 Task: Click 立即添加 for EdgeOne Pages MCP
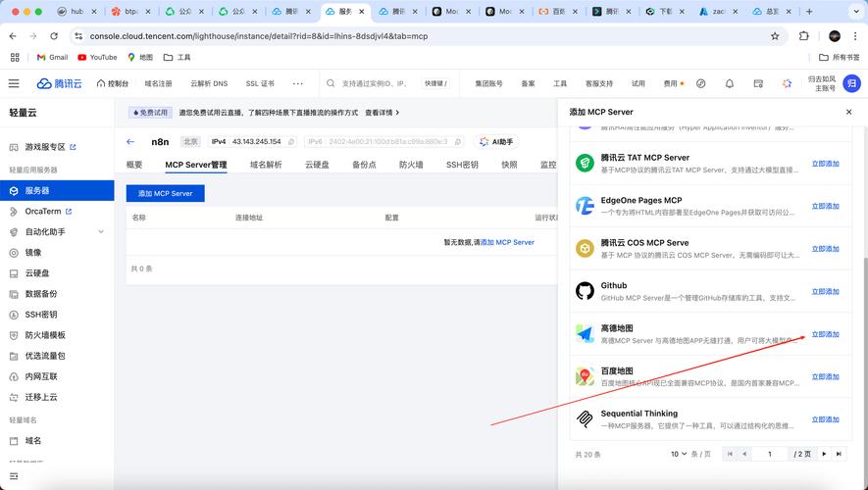pos(826,206)
